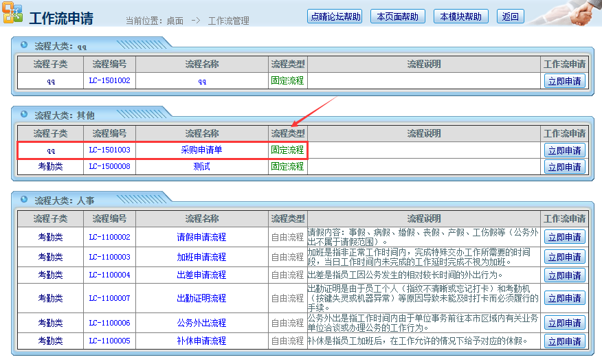Click 立即申请 for 补休申请流程
The height and width of the screenshot is (364, 602).
click(x=564, y=341)
